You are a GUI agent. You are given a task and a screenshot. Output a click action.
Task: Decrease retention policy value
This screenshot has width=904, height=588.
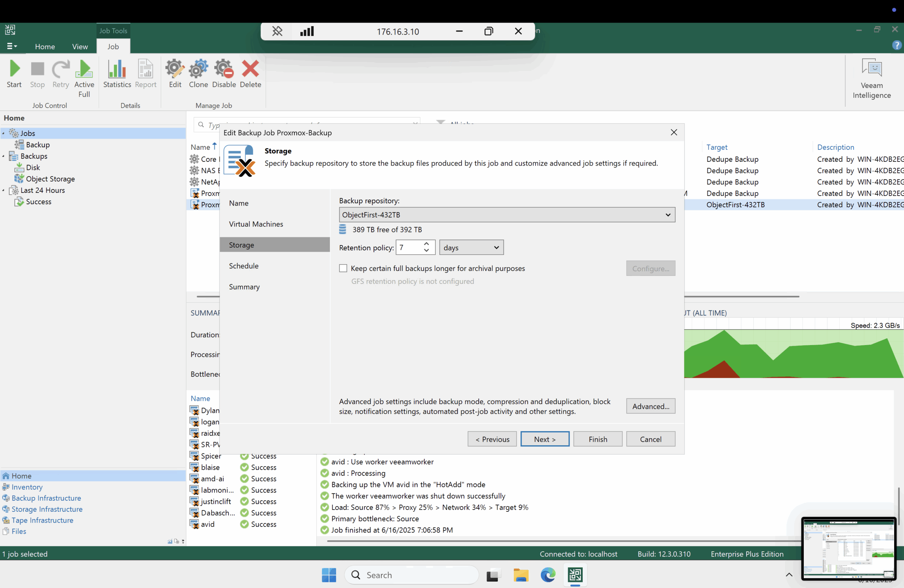pos(427,251)
